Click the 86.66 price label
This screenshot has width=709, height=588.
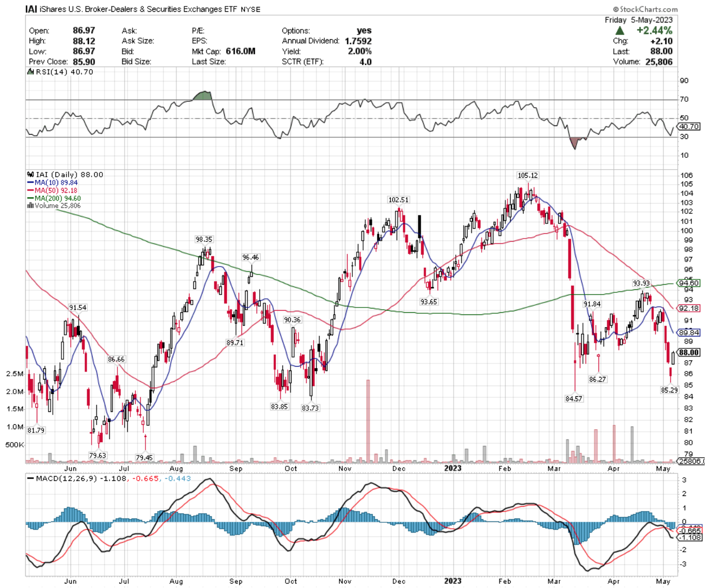point(116,360)
